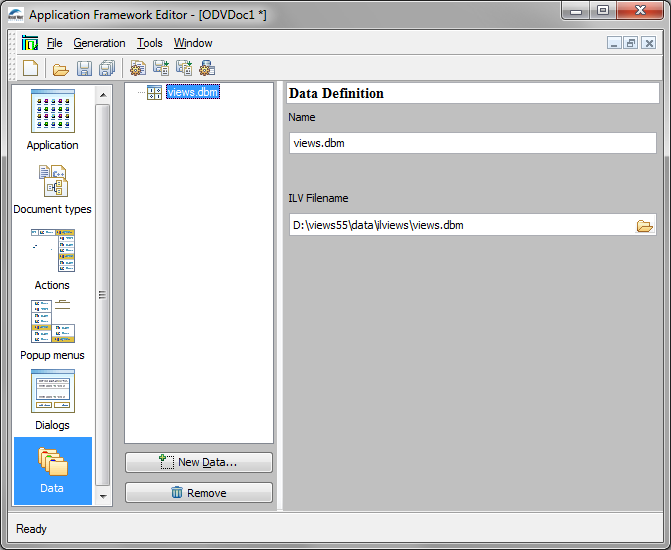The image size is (671, 550).
Task: Click the Open folder toolbar icon
Action: pyautogui.click(x=60, y=69)
